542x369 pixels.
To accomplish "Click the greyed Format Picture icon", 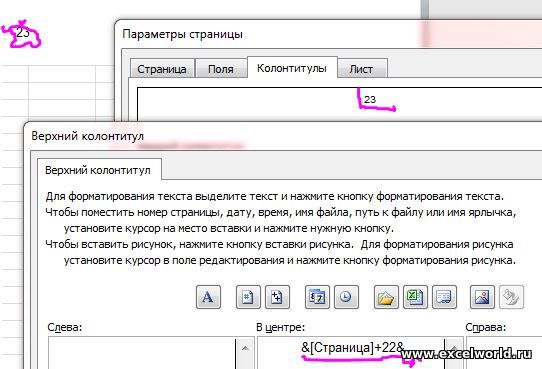I will pos(512,297).
